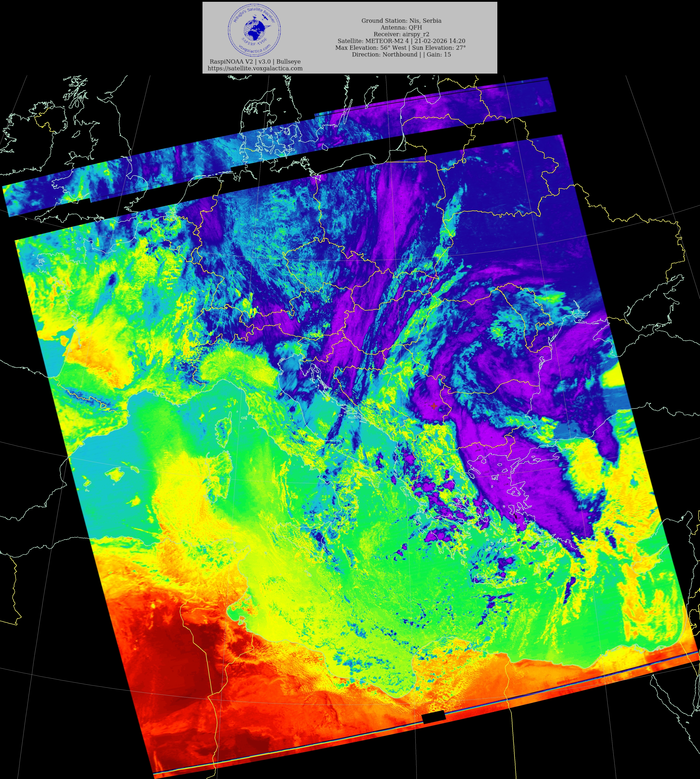Click the red cross ground station marker

434,406
